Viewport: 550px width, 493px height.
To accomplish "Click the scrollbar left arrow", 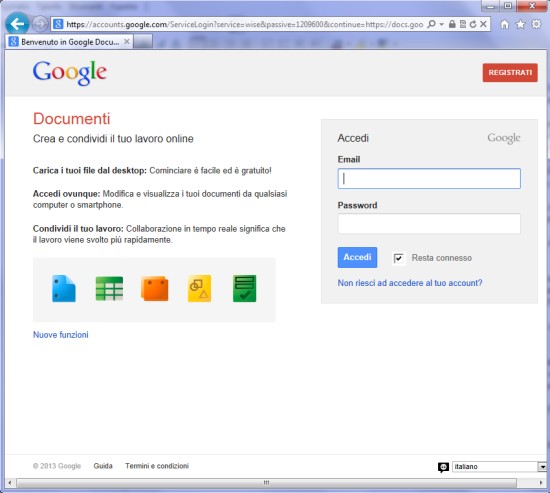I will pyautogui.click(x=9, y=483).
